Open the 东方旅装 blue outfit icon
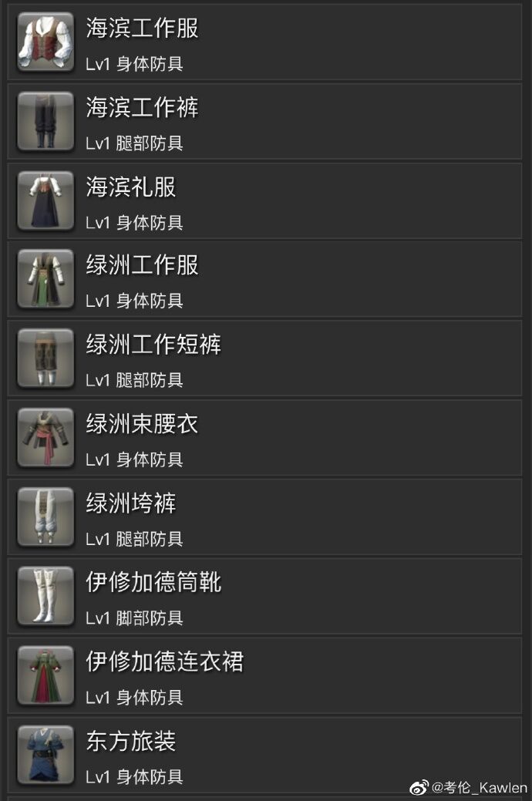This screenshot has height=801, width=532. pyautogui.click(x=46, y=755)
